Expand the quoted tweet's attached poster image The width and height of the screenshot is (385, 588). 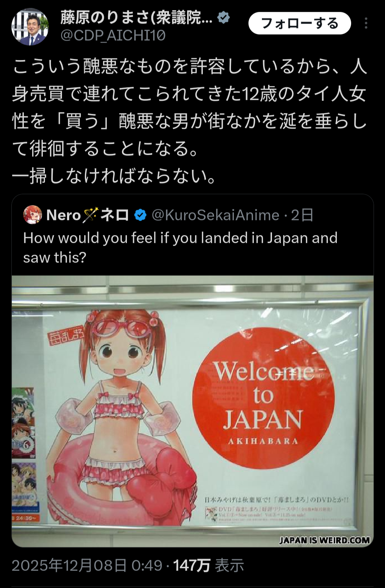(192, 411)
